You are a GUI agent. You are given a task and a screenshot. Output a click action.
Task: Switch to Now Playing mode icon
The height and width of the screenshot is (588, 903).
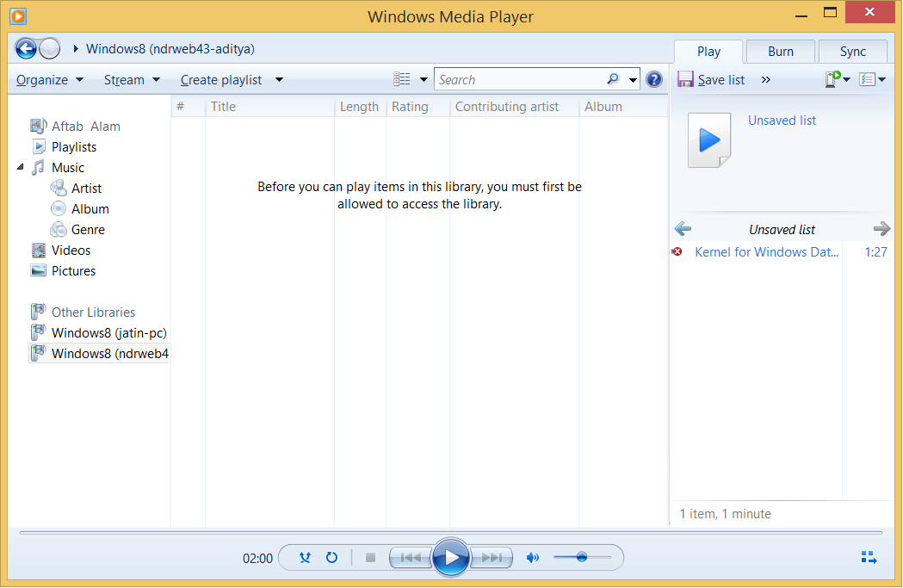coord(869,557)
